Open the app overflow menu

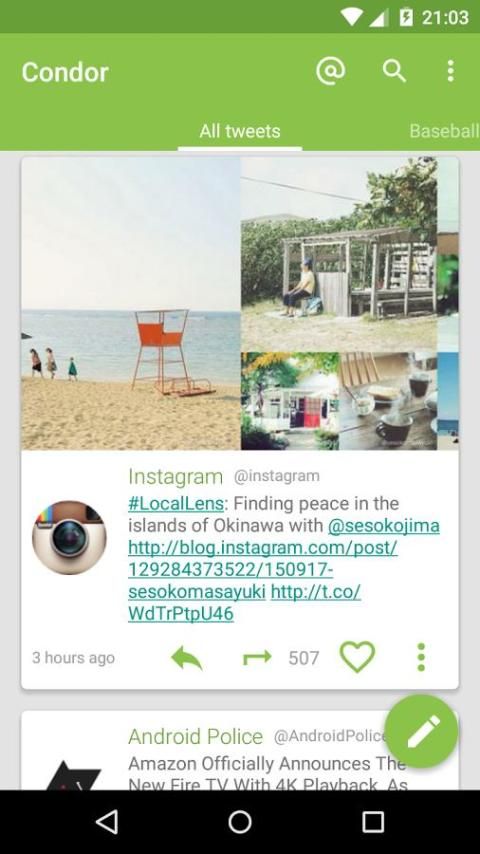tap(450, 71)
